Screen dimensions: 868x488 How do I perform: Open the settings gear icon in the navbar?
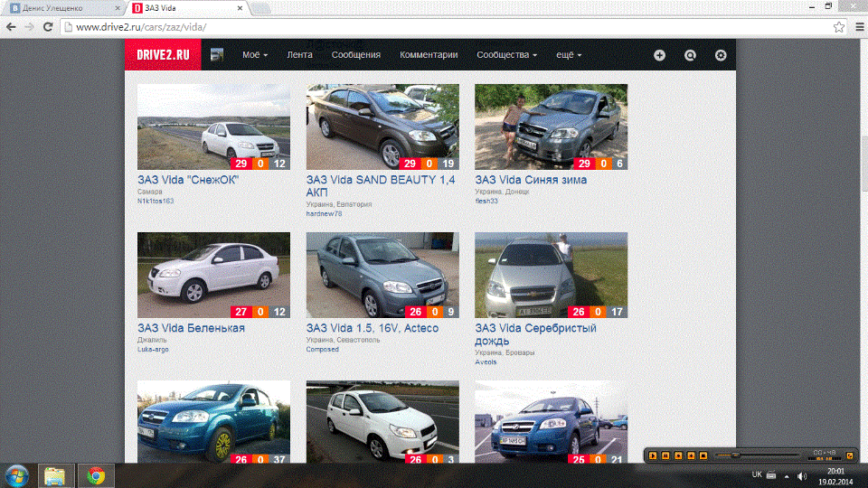point(721,55)
